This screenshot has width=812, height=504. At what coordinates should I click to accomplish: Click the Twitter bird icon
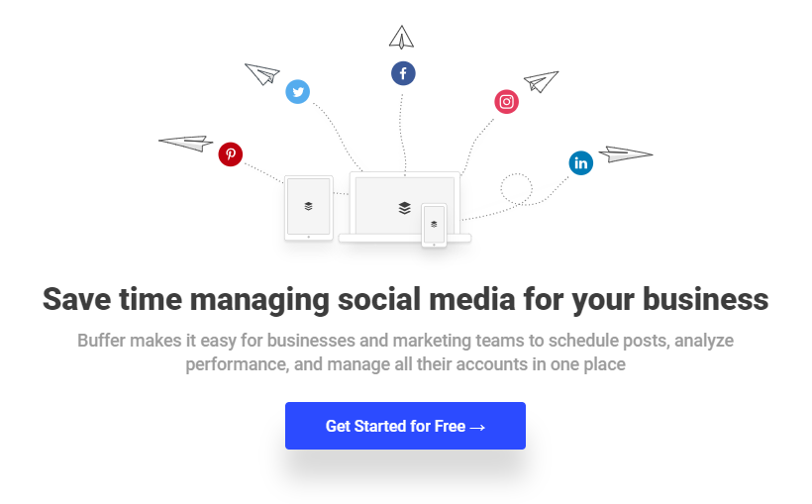298,92
